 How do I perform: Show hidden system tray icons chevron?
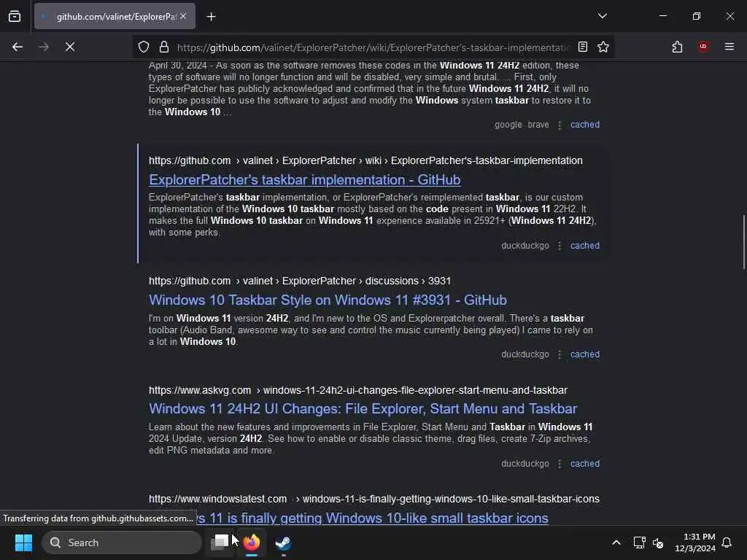point(616,542)
